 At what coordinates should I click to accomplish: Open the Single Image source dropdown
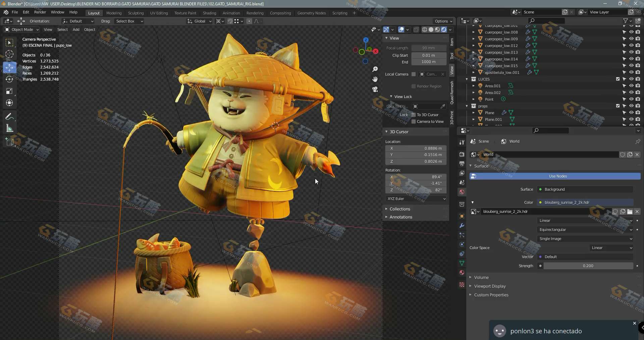click(x=585, y=239)
